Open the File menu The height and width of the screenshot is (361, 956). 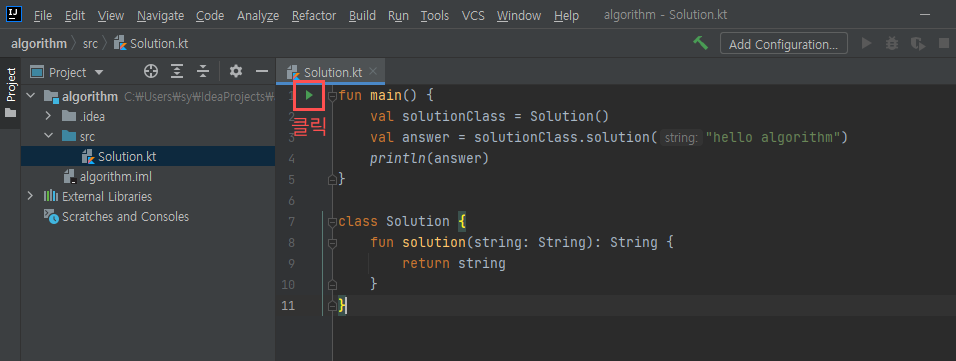click(x=43, y=15)
